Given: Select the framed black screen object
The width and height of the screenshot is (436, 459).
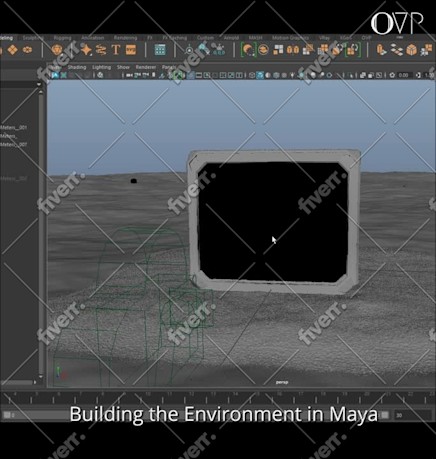Looking at the screenshot, I should tap(274, 221).
